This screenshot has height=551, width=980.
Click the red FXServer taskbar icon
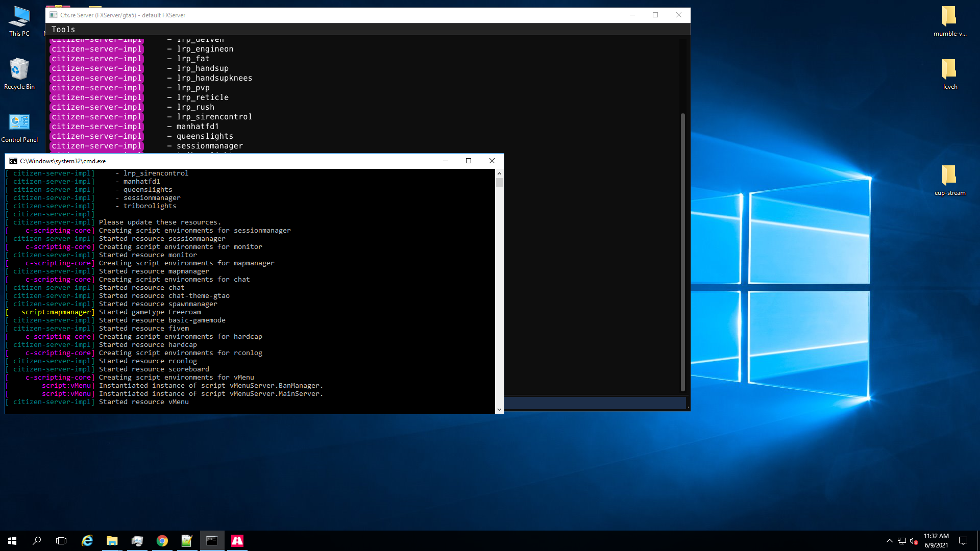click(237, 541)
